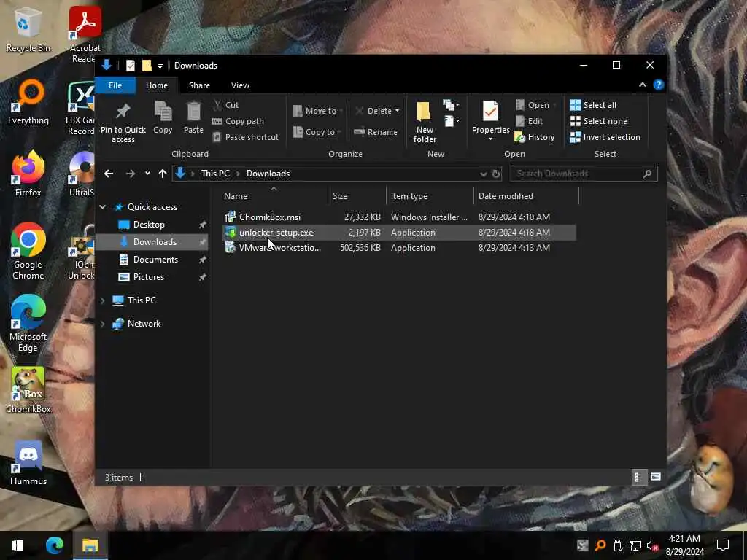
Task: Click the Search Downloads field
Action: point(584,174)
